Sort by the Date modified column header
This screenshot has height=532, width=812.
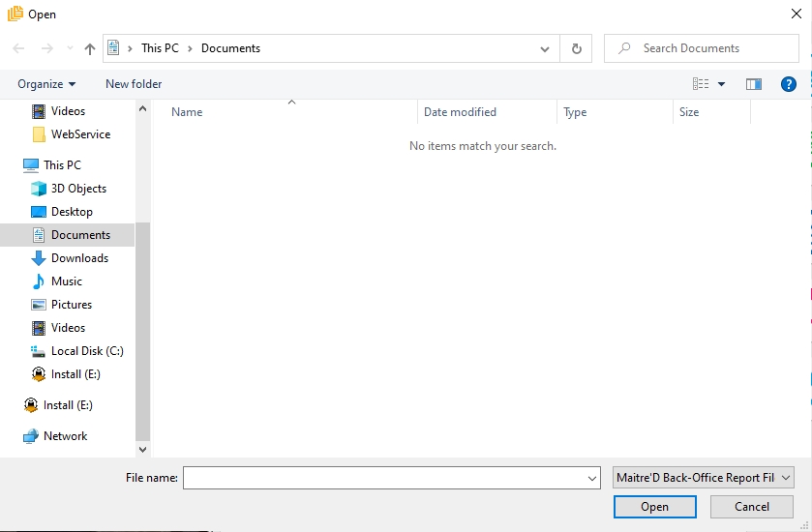point(460,112)
